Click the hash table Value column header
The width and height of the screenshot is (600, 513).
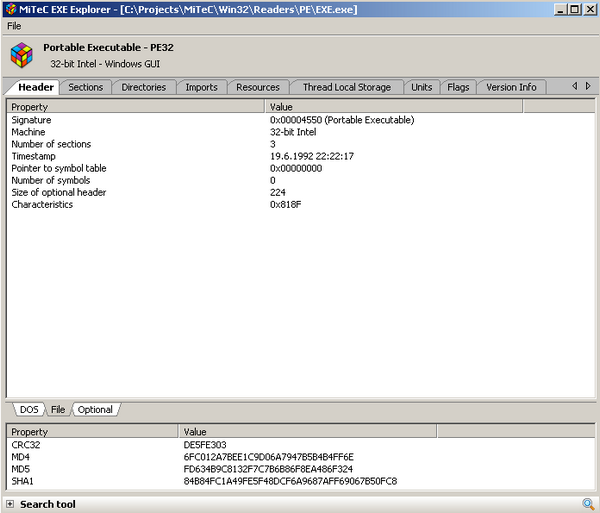(308, 432)
